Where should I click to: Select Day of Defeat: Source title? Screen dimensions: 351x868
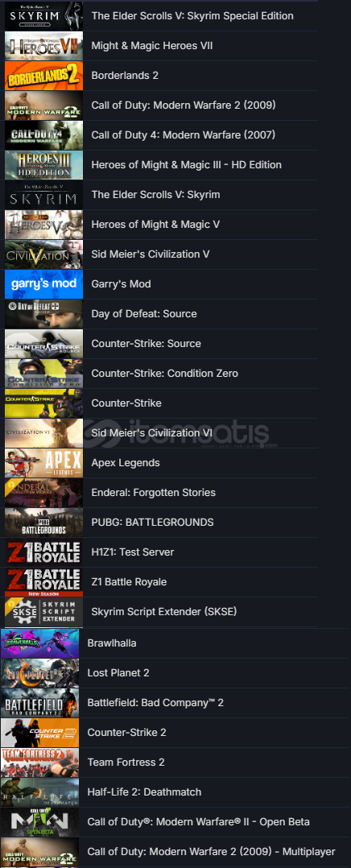pyautogui.click(x=144, y=314)
